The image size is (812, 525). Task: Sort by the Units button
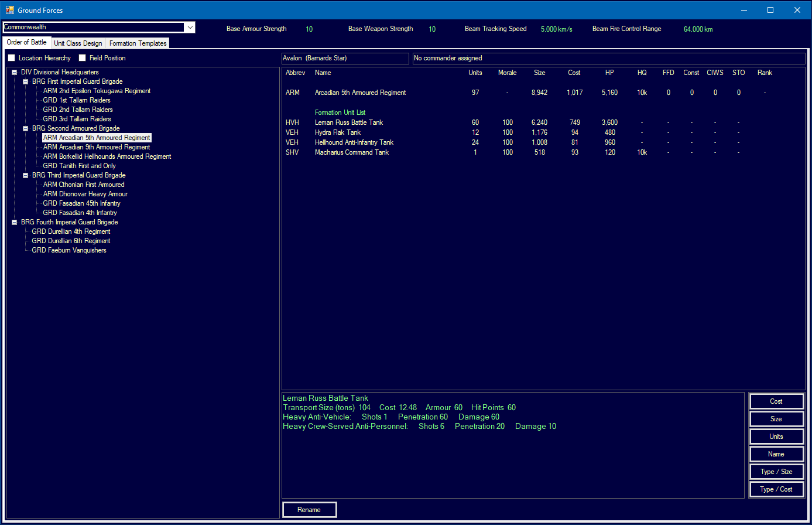tap(776, 437)
